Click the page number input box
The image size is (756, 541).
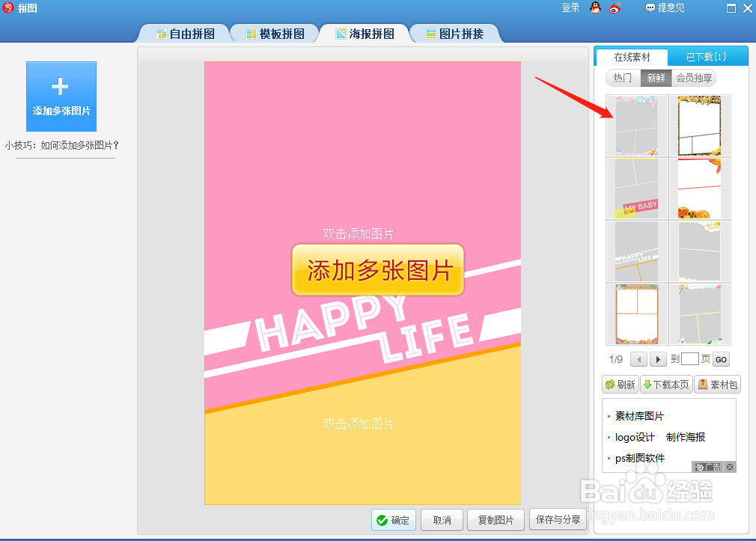point(689,359)
